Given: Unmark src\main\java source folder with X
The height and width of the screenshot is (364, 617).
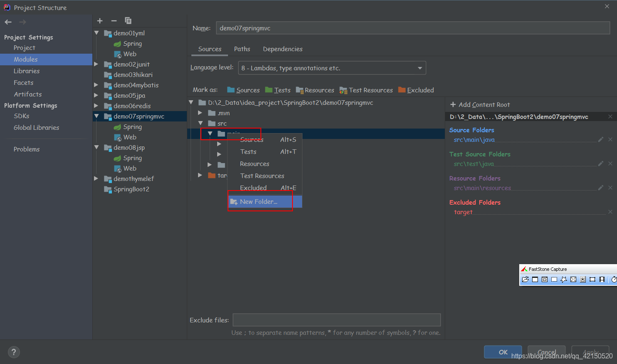Looking at the screenshot, I should (610, 140).
